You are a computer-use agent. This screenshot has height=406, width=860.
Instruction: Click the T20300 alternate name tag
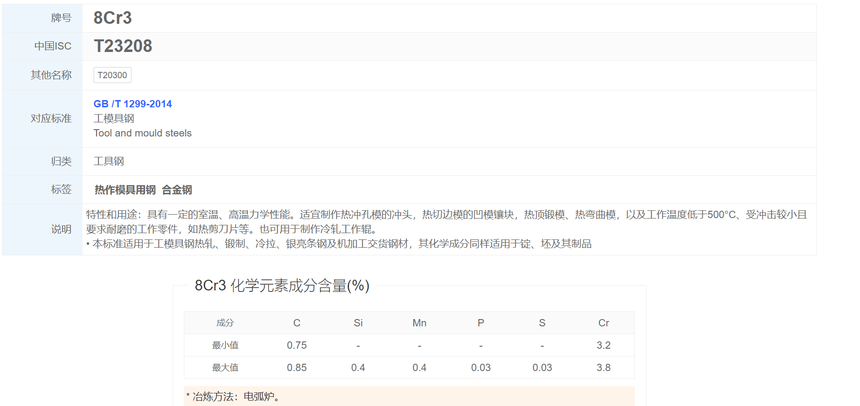112,75
